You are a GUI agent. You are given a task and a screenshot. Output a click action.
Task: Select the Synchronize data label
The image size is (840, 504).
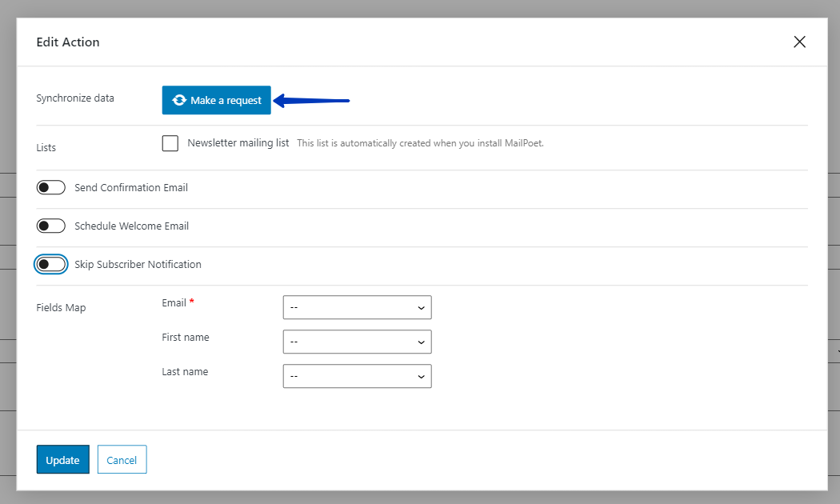tap(74, 98)
